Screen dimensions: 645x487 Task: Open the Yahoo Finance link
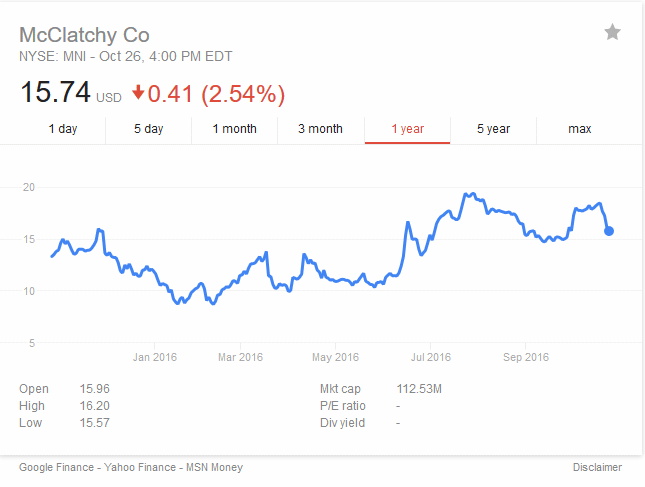(x=140, y=467)
